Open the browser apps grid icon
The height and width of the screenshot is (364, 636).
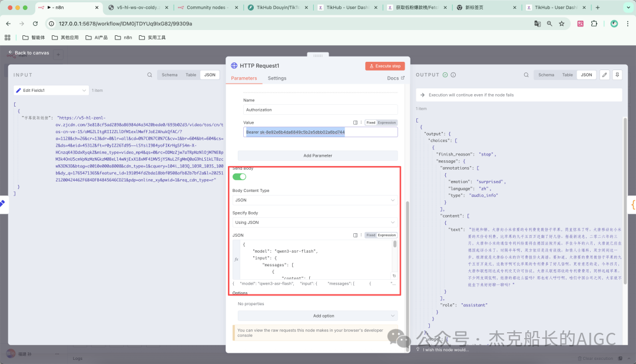[7, 37]
